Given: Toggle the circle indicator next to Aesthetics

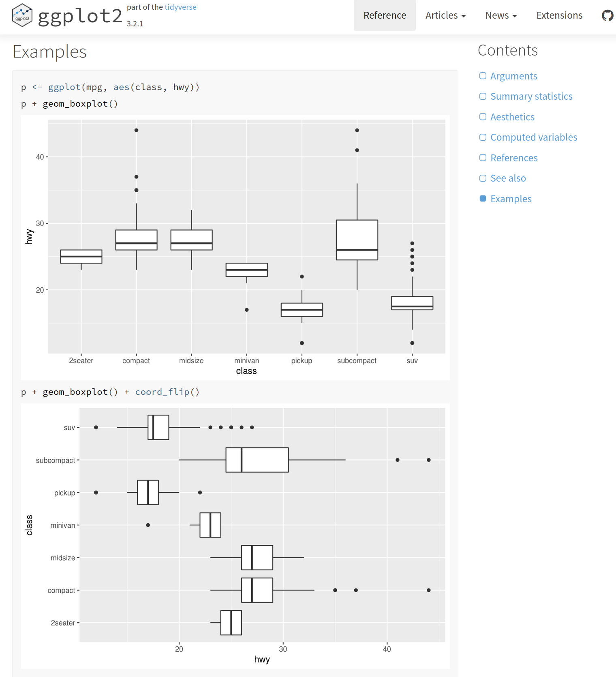Looking at the screenshot, I should 483,117.
